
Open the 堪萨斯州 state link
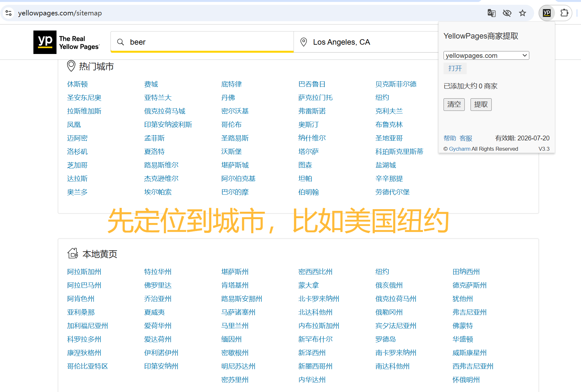click(235, 272)
